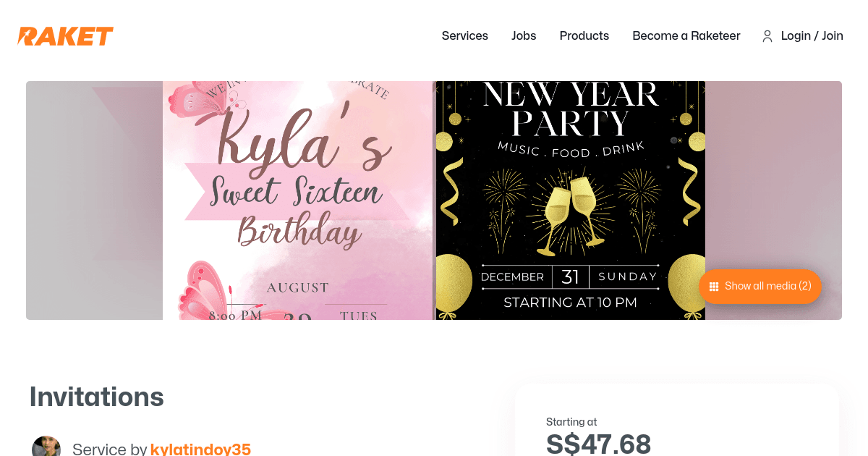Click kylatindoy35's profile avatar picture

tap(46, 446)
